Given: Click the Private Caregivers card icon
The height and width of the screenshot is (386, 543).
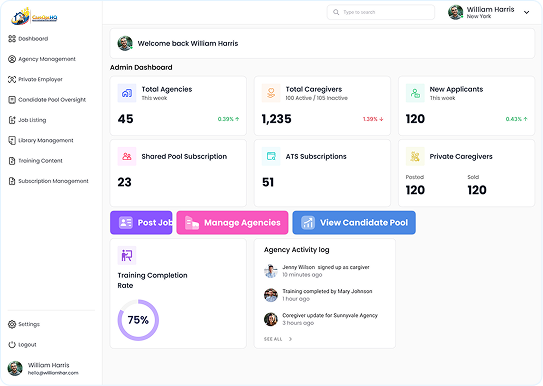Looking at the screenshot, I should tap(415, 156).
